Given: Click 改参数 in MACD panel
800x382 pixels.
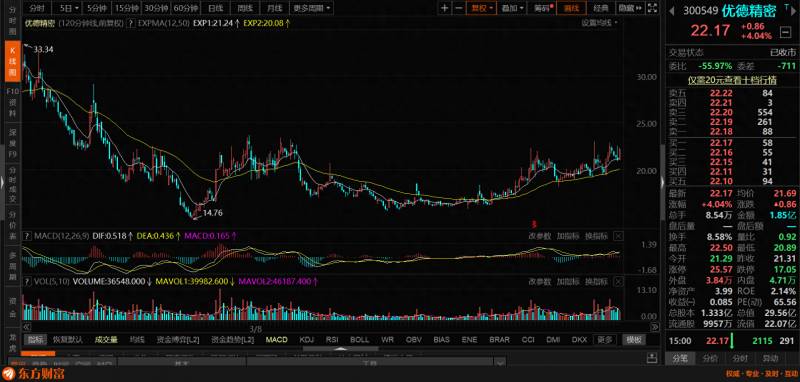Looking at the screenshot, I should [539, 236].
